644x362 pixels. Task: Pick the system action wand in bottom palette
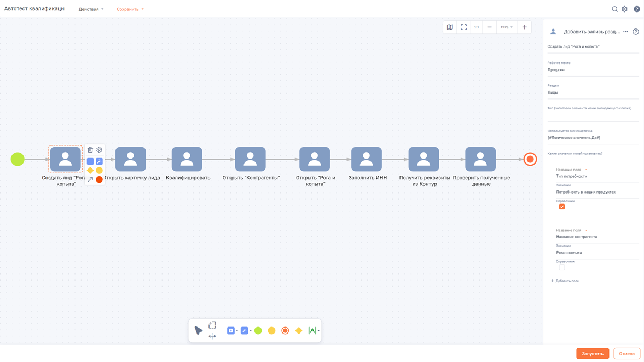point(245,330)
